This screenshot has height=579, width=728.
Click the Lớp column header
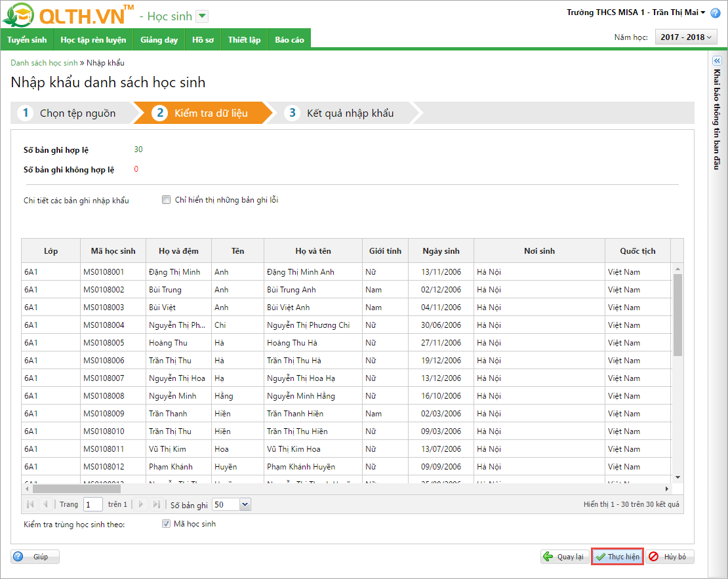point(51,250)
